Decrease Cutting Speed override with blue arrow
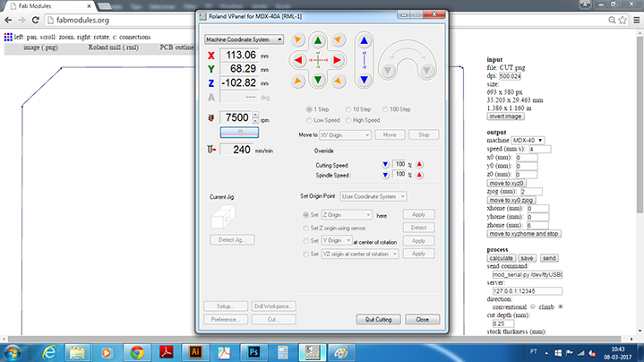 (385, 164)
